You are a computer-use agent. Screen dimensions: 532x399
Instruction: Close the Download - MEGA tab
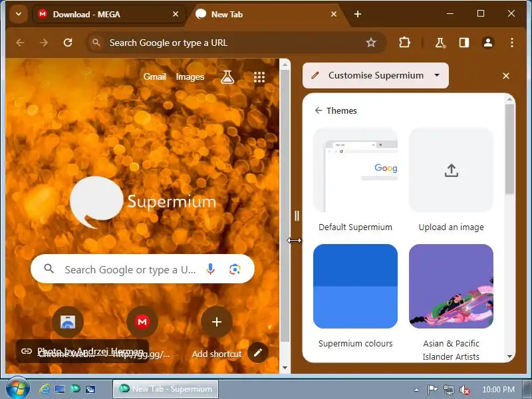(x=176, y=14)
